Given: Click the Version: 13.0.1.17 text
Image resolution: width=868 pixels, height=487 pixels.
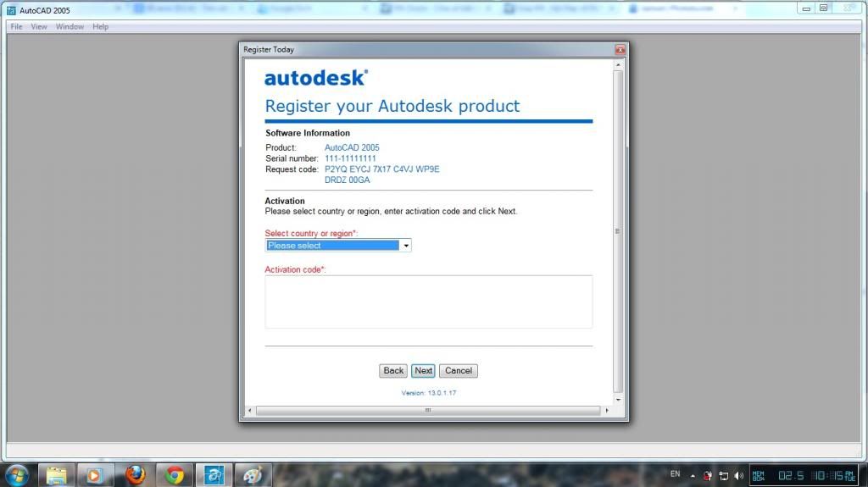Looking at the screenshot, I should pos(428,393).
